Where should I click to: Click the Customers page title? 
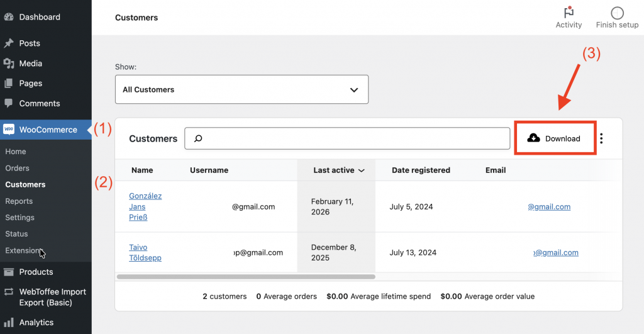click(x=136, y=17)
